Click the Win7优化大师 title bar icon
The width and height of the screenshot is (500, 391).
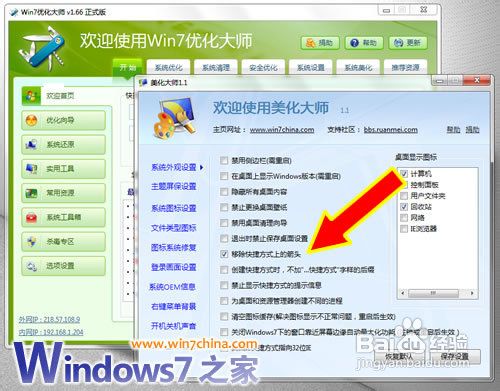(x=14, y=12)
